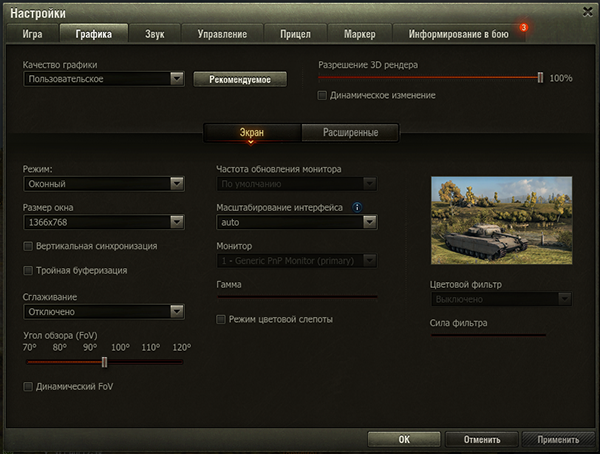Click the Настройки window title
The height and width of the screenshot is (454, 600).
38,13
